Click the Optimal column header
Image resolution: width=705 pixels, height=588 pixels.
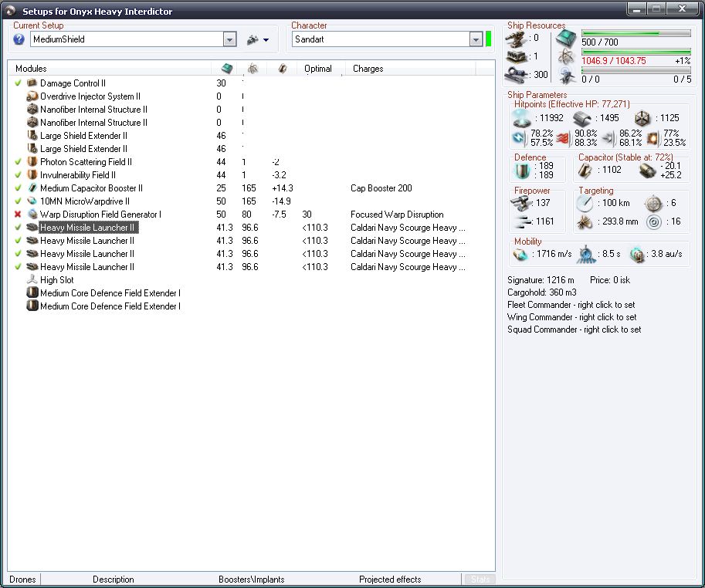click(x=318, y=69)
